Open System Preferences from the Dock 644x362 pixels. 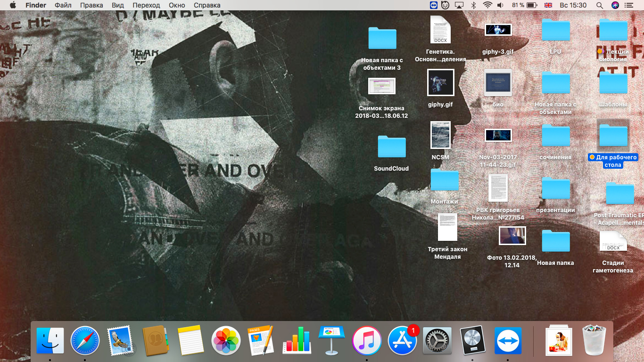click(x=437, y=341)
